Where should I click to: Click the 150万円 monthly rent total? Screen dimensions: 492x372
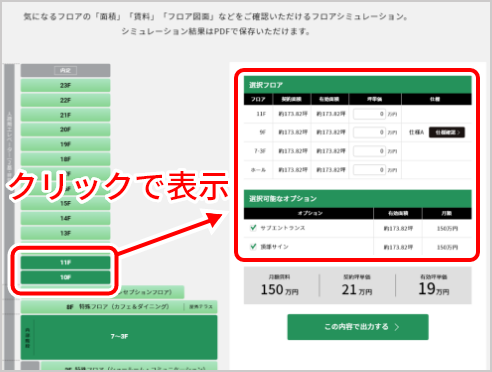[x=279, y=289]
